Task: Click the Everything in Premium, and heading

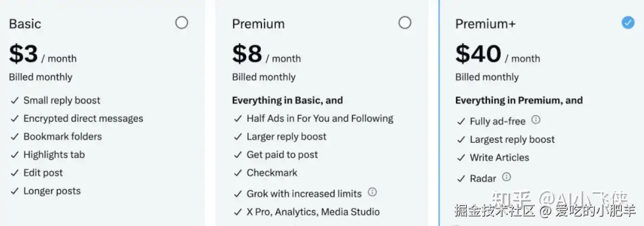Action: click(519, 101)
